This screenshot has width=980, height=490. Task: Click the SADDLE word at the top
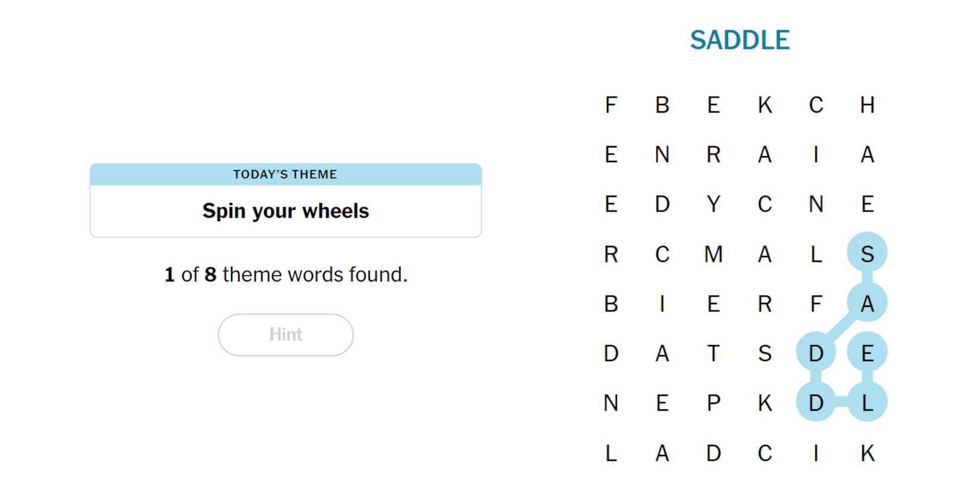739,40
